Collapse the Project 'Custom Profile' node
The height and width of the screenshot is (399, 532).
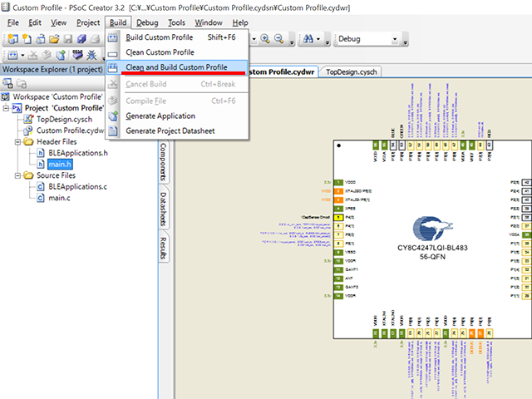coord(6,108)
